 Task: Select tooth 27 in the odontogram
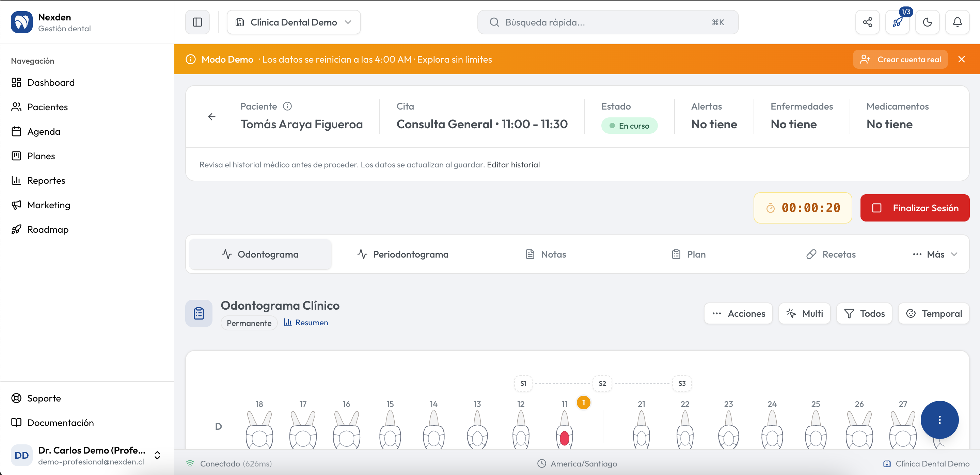903,429
